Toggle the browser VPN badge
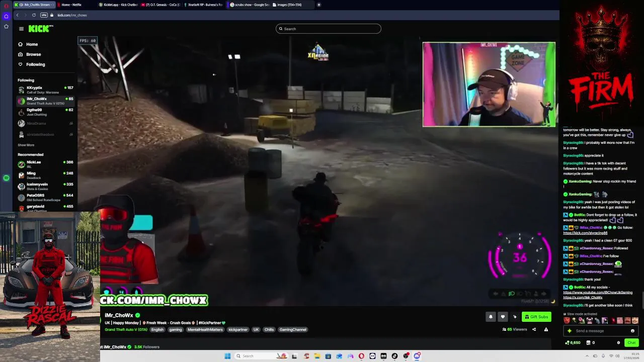 coord(44,15)
